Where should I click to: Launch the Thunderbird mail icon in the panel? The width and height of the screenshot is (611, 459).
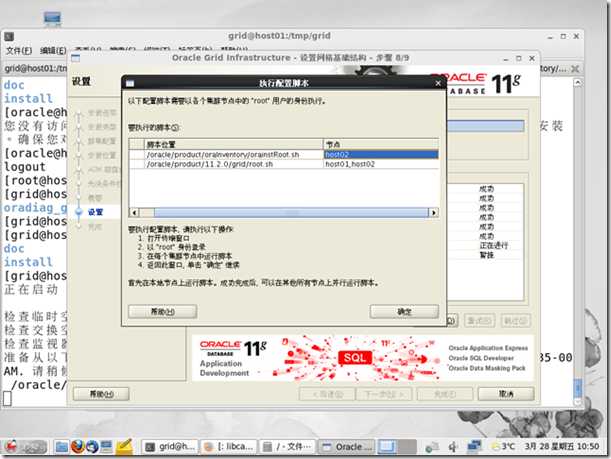(x=92, y=447)
